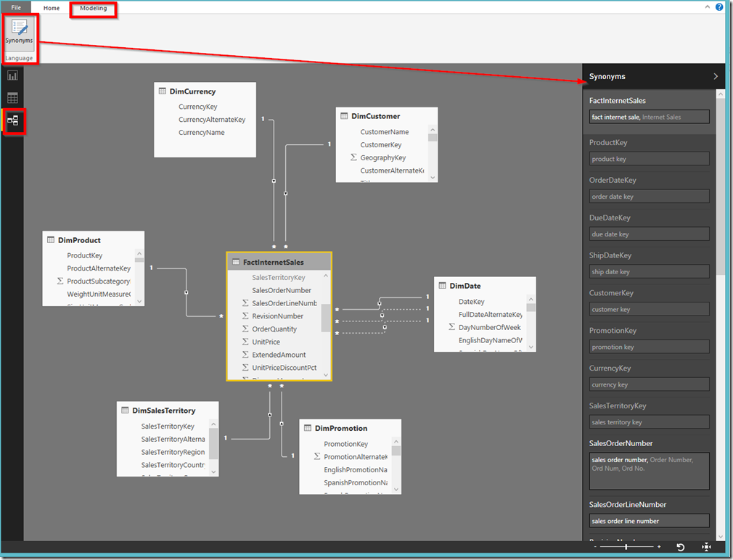The height and width of the screenshot is (560, 733).
Task: Reset the diagram layout with the circular arrow
Action: pyautogui.click(x=680, y=547)
